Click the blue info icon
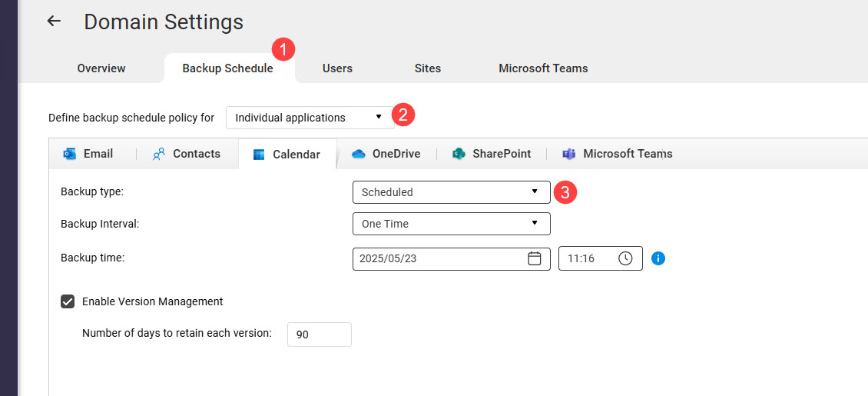 pos(658,258)
